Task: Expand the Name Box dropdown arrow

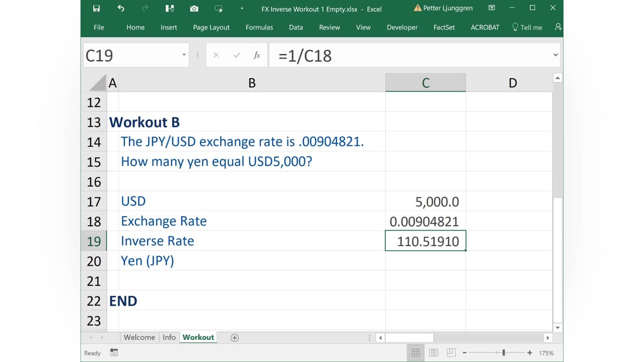Action: (x=184, y=55)
